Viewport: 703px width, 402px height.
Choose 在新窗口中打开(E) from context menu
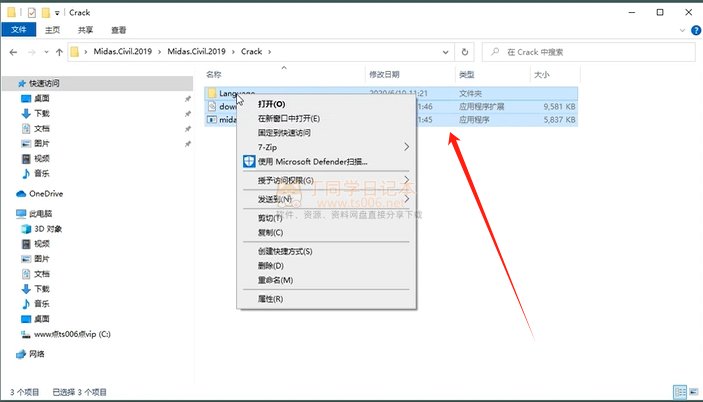coord(326,118)
